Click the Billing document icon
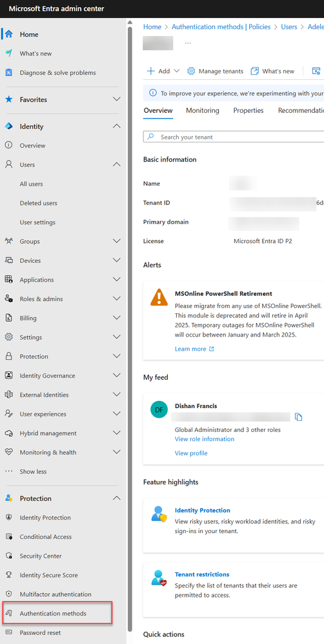This screenshot has width=324, height=644. point(8,318)
